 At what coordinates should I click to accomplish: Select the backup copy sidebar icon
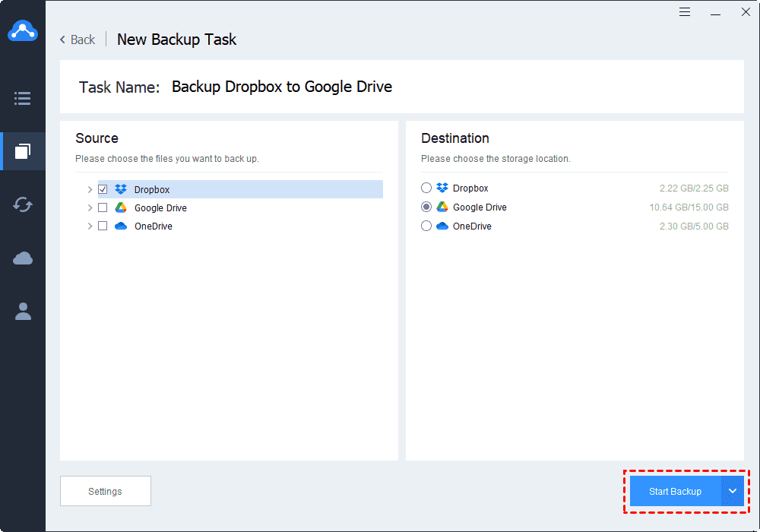pos(23,151)
